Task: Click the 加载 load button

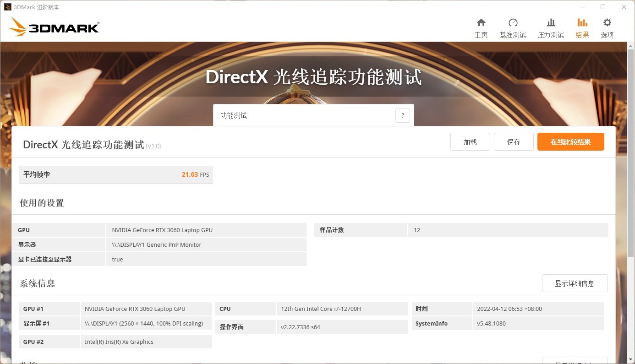Action: 470,142
